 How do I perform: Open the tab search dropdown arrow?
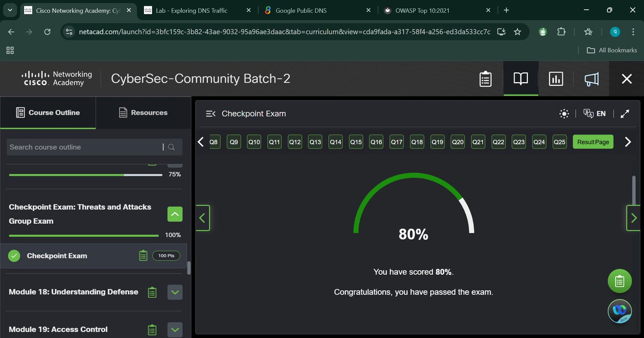pyautogui.click(x=10, y=10)
